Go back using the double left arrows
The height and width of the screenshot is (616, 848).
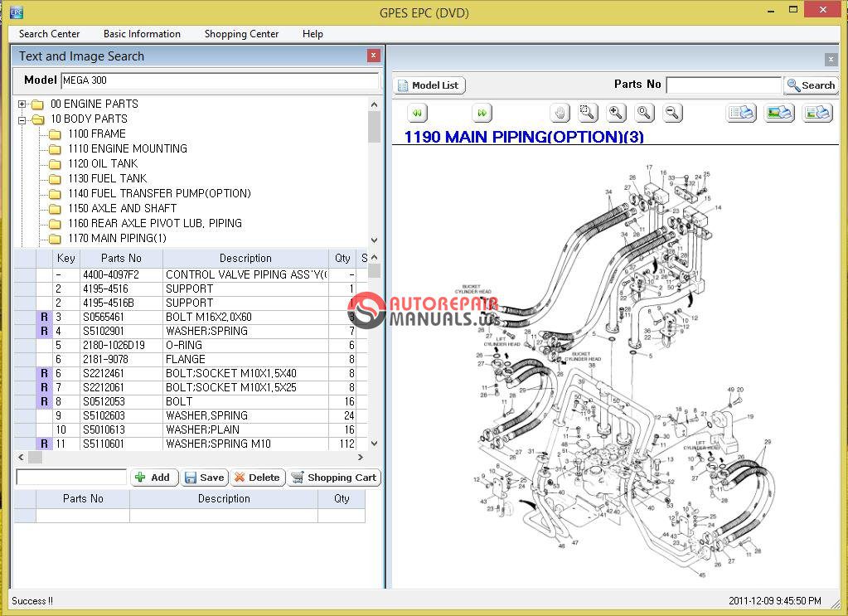415,113
